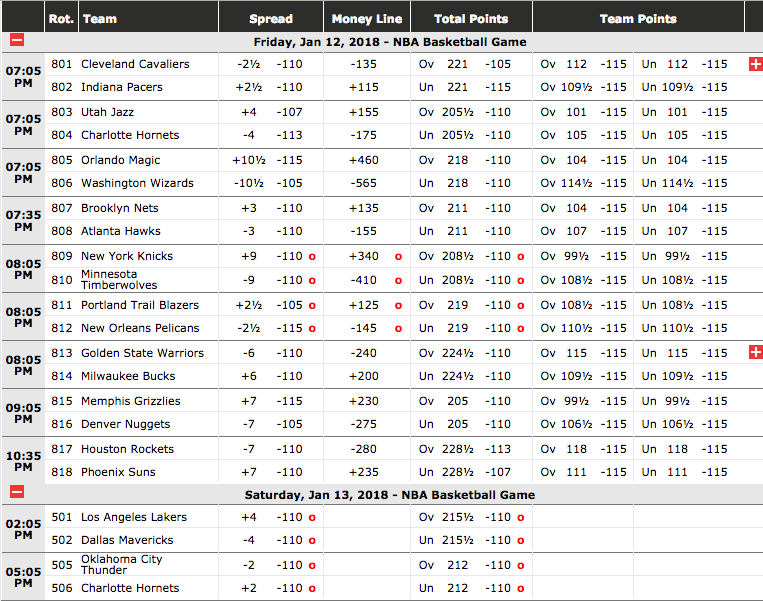
Task: Select Milwaukee Bucks +6 -110 spread
Action: [x=272, y=376]
